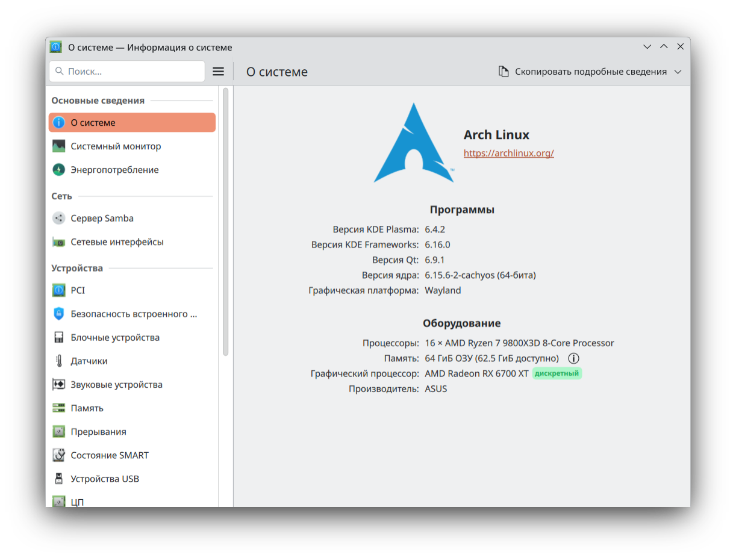Open the Системный монитор page

pyautogui.click(x=132, y=146)
